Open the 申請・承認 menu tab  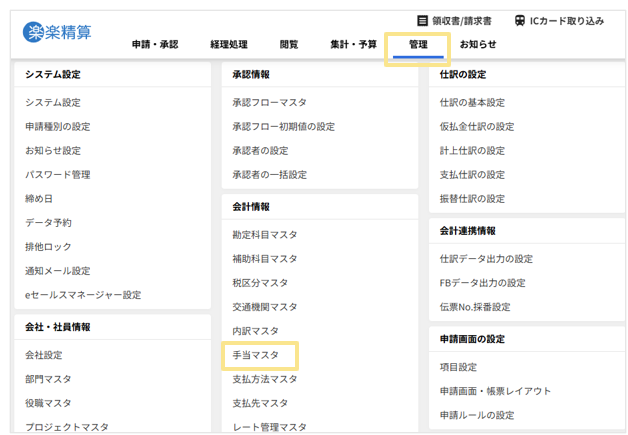154,45
